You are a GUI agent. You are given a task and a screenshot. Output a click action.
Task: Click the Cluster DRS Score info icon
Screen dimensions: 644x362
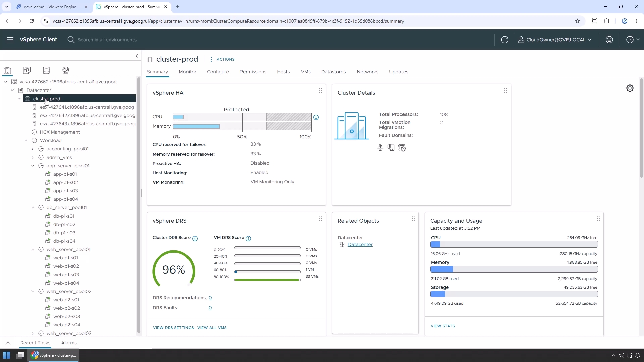click(195, 239)
